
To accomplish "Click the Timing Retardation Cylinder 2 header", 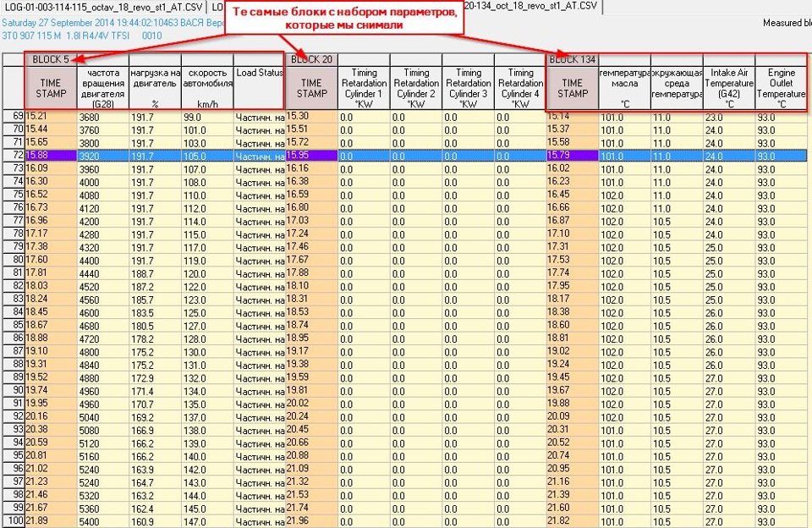I will [416, 88].
